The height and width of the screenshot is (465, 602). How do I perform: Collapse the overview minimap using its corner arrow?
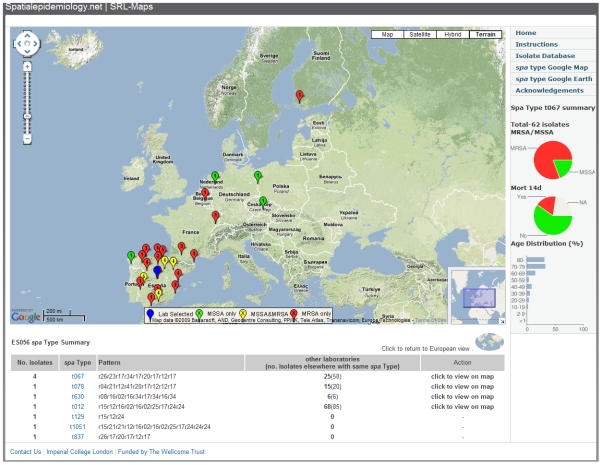[502, 321]
